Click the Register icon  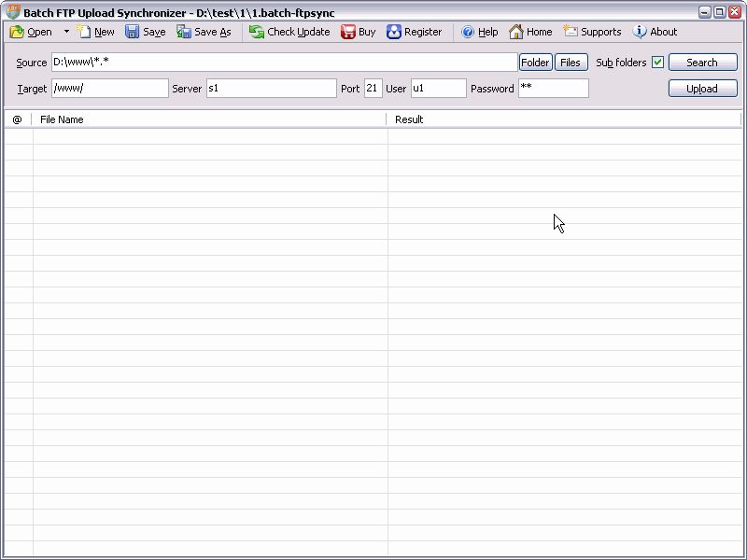(x=394, y=32)
